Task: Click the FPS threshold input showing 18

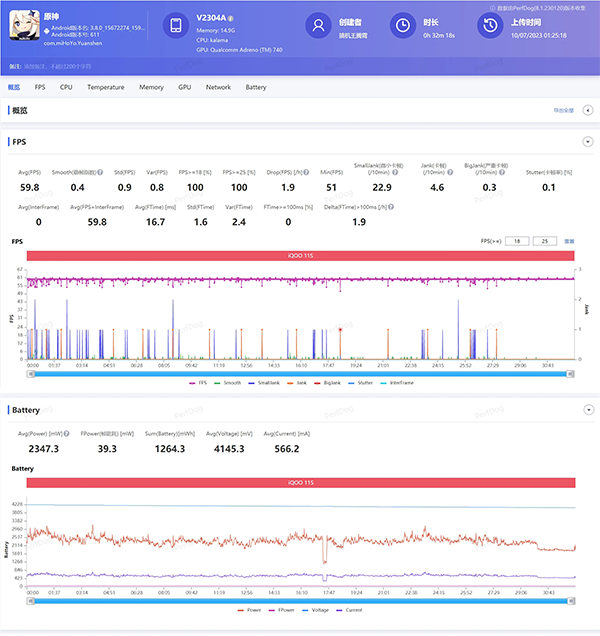Action: pos(516,241)
